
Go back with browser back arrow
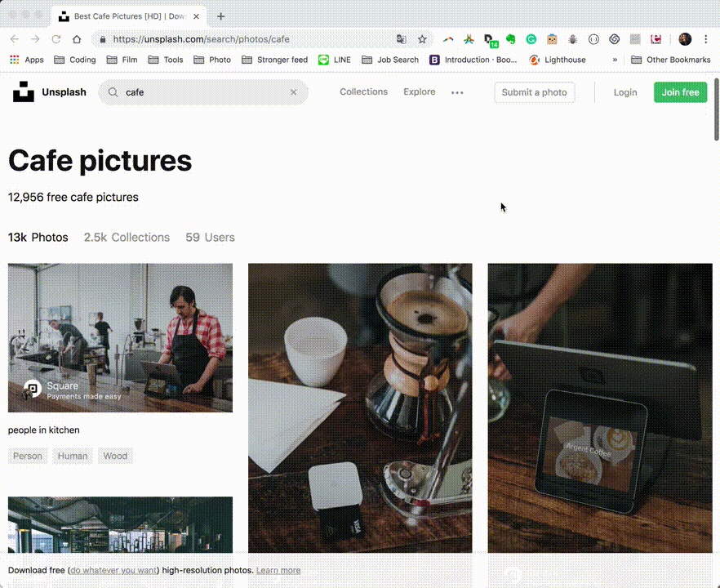coord(15,39)
